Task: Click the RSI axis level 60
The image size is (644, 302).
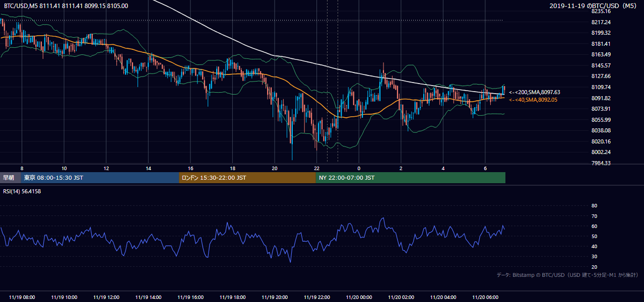Action: (594, 226)
